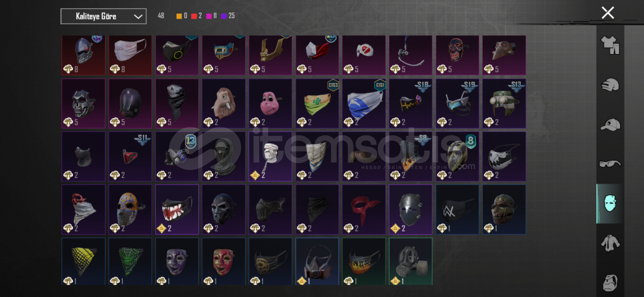Screen dimensions: 644x297
Task: Select the CIS3 cactus bandana
Action: click(317, 103)
